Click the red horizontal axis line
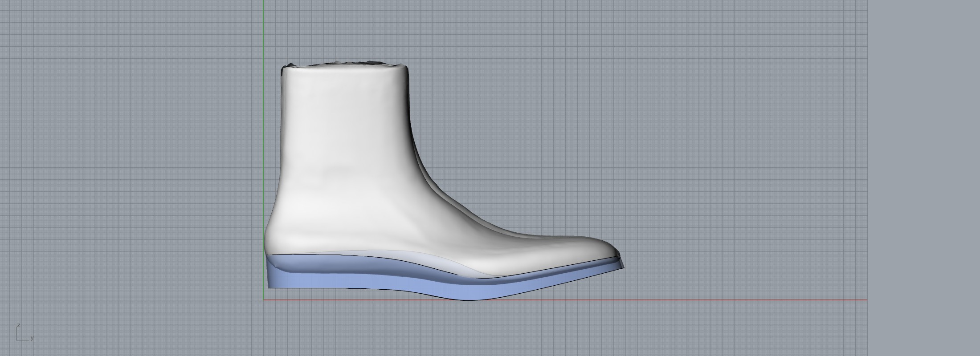 click(x=713, y=300)
